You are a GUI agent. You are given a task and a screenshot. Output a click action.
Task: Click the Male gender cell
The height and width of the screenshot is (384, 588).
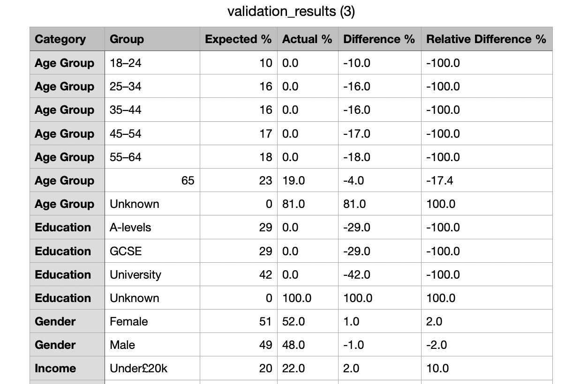[122, 345]
